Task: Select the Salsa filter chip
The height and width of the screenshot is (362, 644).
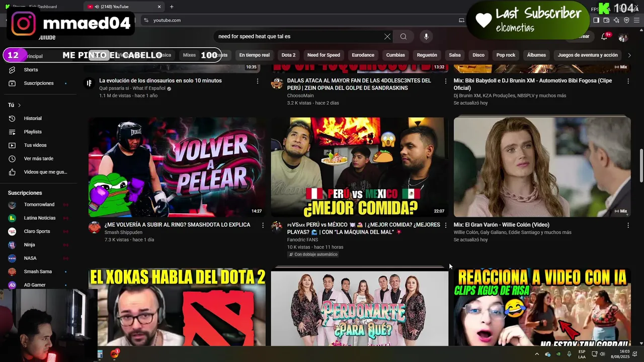Action: 455,55
